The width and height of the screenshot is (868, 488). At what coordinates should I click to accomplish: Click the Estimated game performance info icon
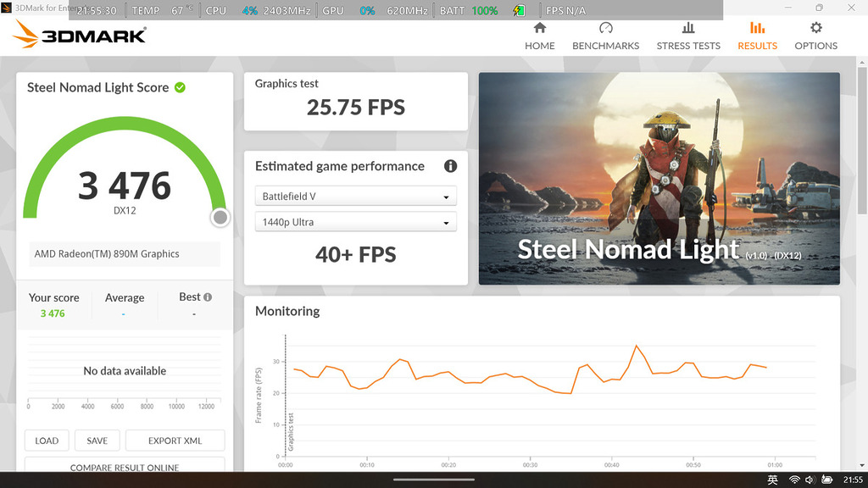tap(450, 166)
